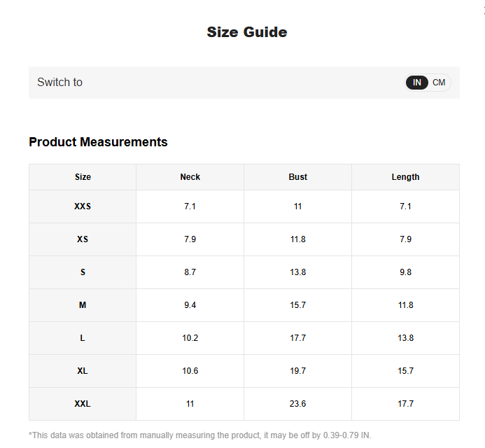Click the Bust column header

click(x=298, y=177)
